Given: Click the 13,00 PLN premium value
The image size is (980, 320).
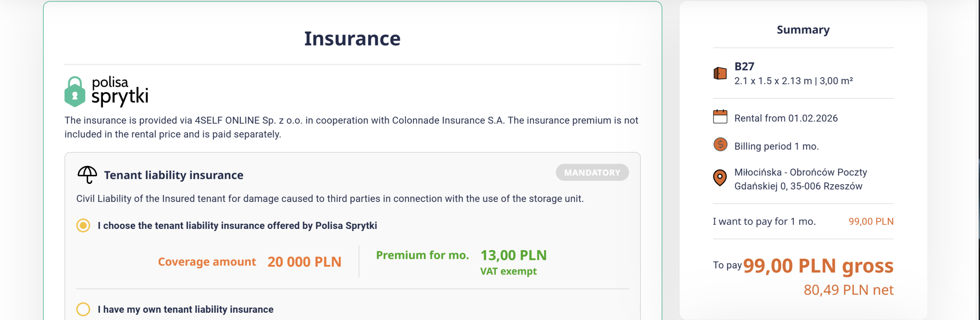Looking at the screenshot, I should pyautogui.click(x=513, y=255).
